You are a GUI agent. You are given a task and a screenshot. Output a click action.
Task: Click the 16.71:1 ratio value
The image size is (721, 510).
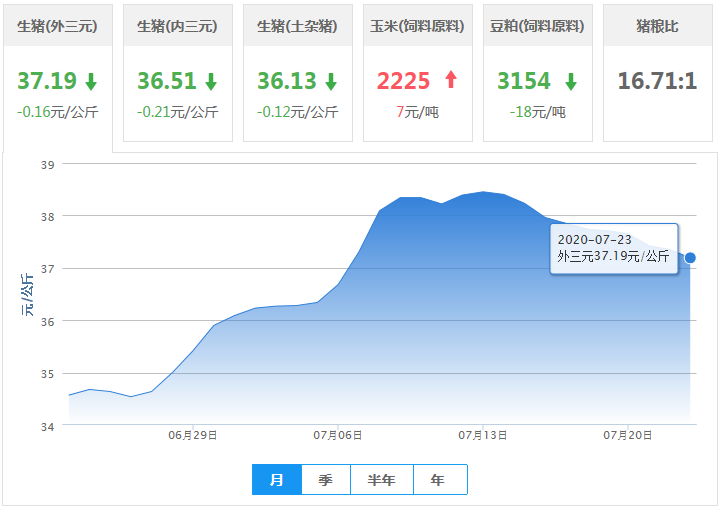(x=657, y=81)
